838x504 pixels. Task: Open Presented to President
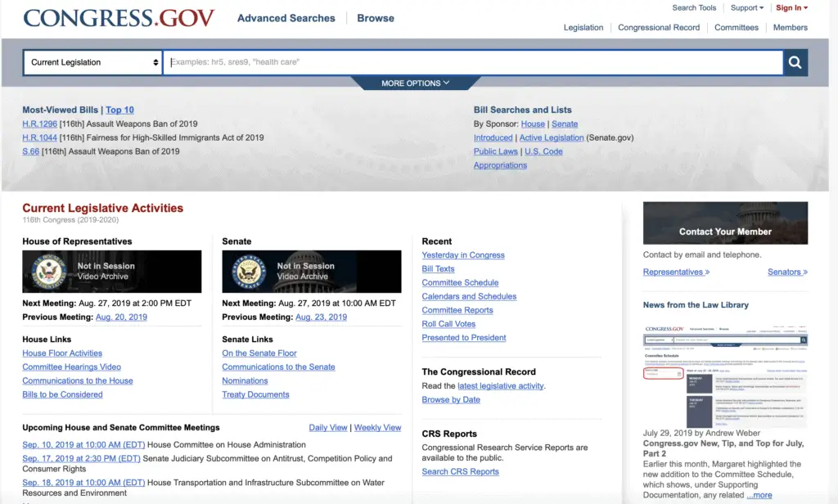464,339
